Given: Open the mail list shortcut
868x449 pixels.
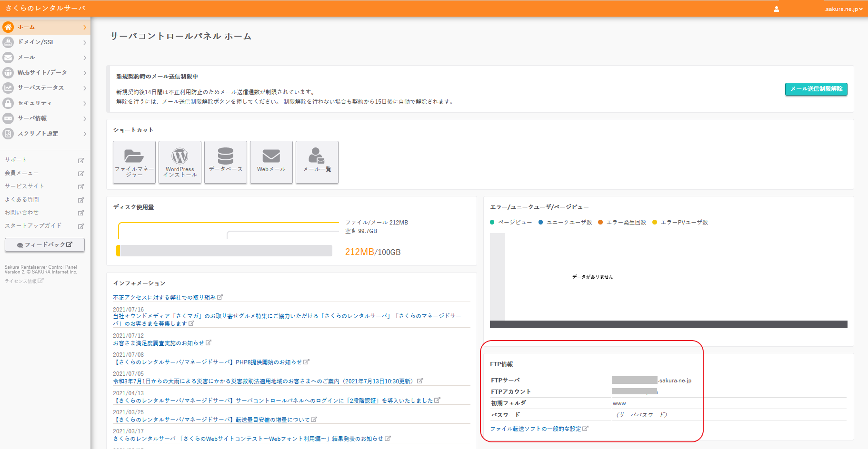Looking at the screenshot, I should (317, 162).
